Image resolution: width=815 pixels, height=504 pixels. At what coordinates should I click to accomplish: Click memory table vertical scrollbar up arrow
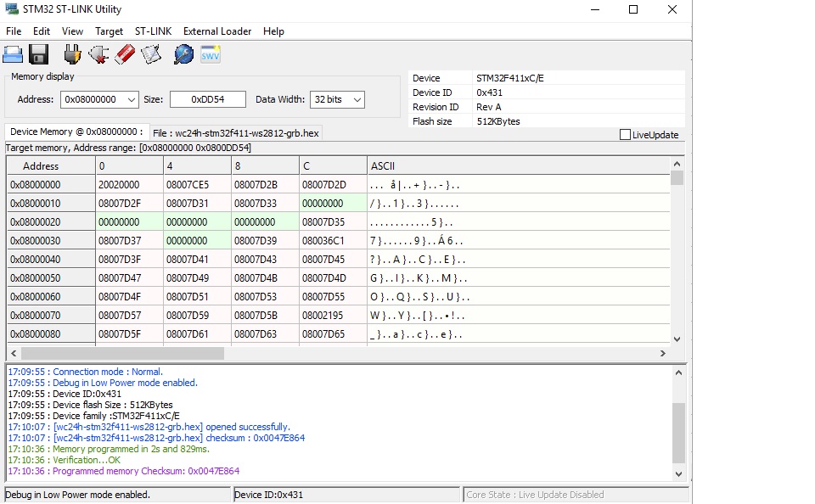coord(677,165)
